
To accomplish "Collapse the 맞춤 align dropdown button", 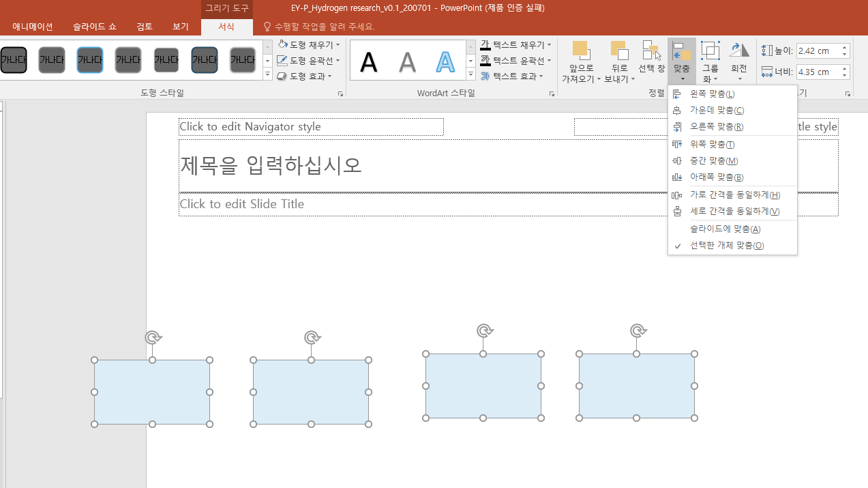I will (x=682, y=60).
